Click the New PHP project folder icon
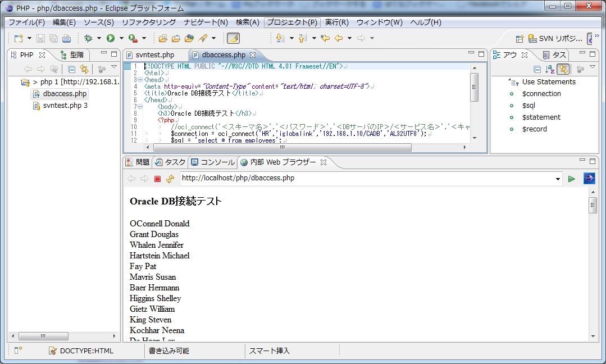The width and height of the screenshot is (606, 364). 163,38
